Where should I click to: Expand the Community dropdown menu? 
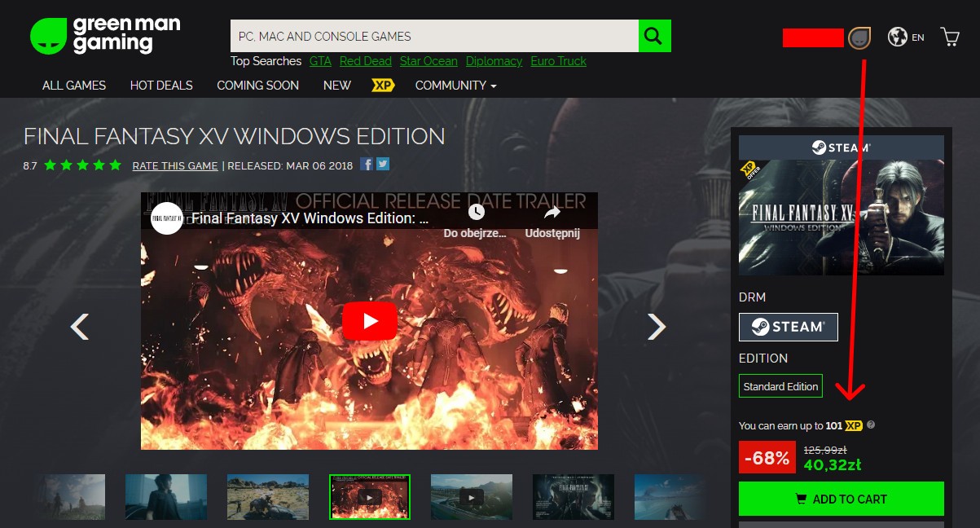point(455,85)
